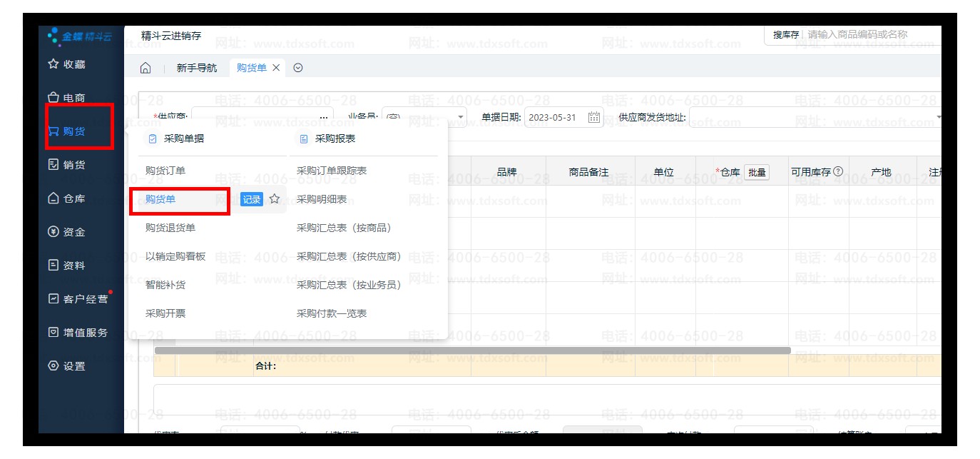This screenshot has height=459, width=980.
Task: Open 采购汇总表（按业务员） report
Action: pyautogui.click(x=351, y=285)
